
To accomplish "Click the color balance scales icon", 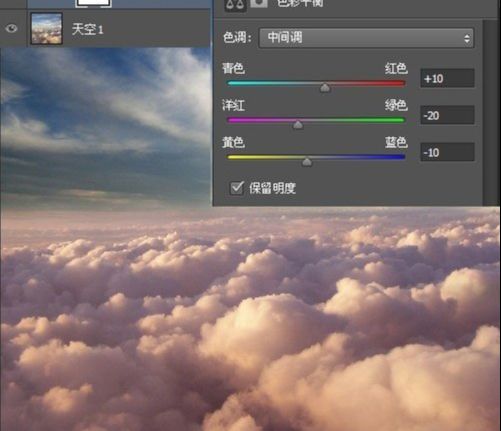I will coord(235,5).
